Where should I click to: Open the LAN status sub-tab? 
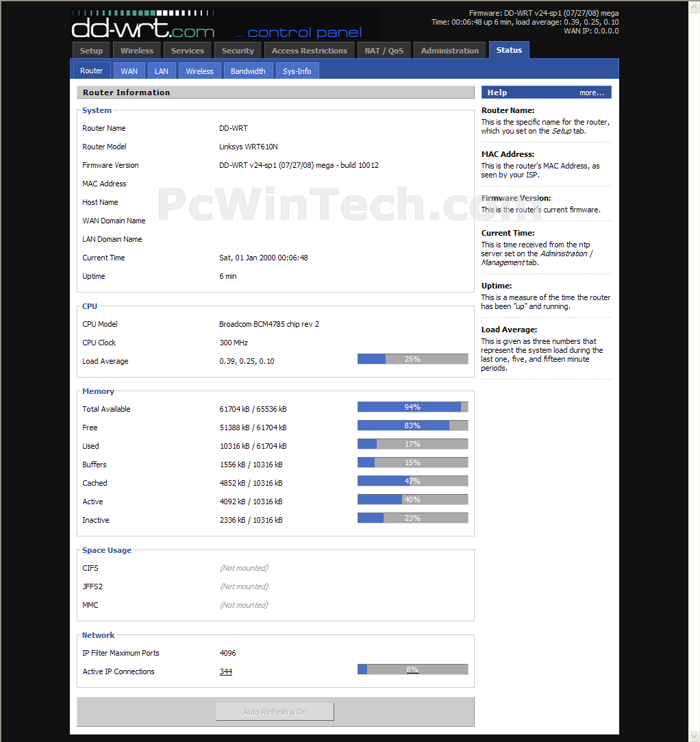coord(161,71)
